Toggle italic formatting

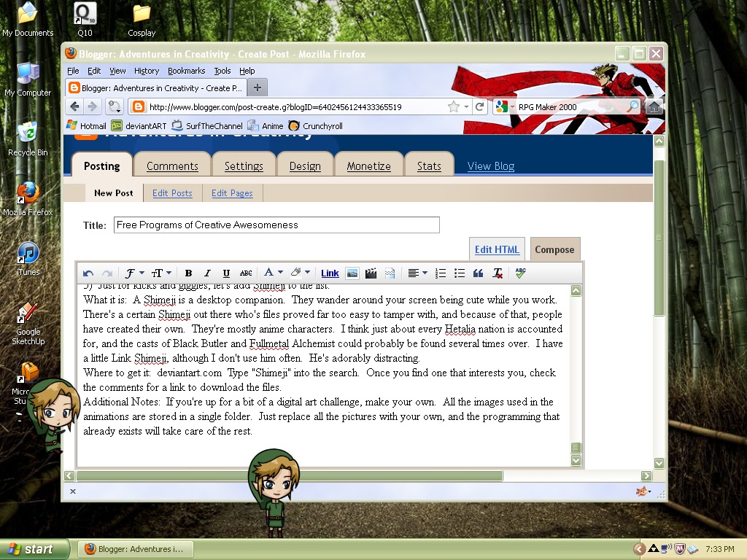coord(207,273)
